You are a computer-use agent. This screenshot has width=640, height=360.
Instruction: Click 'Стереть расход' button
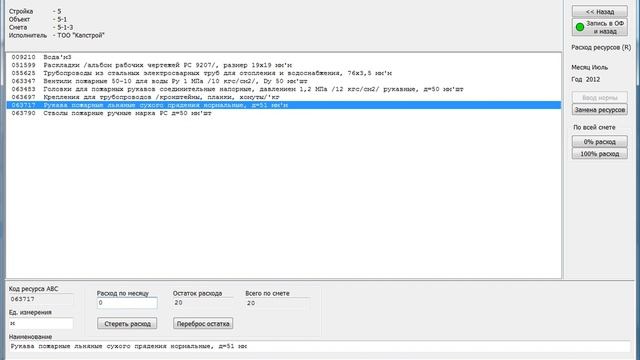click(x=127, y=324)
